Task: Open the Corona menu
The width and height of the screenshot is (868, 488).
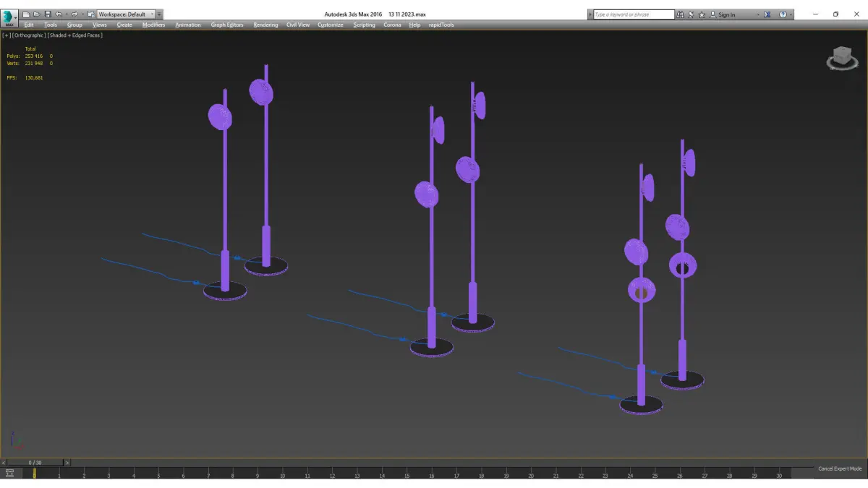Action: [392, 25]
